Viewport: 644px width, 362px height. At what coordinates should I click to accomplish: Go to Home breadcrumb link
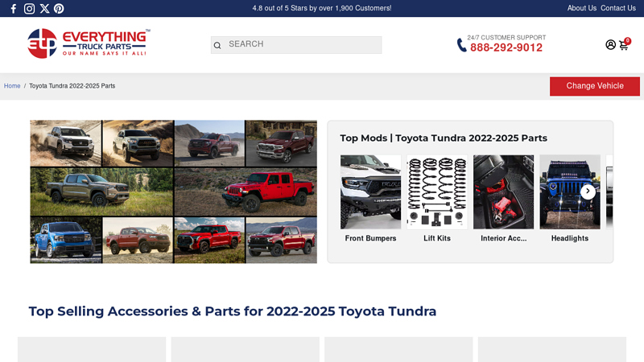pos(12,86)
